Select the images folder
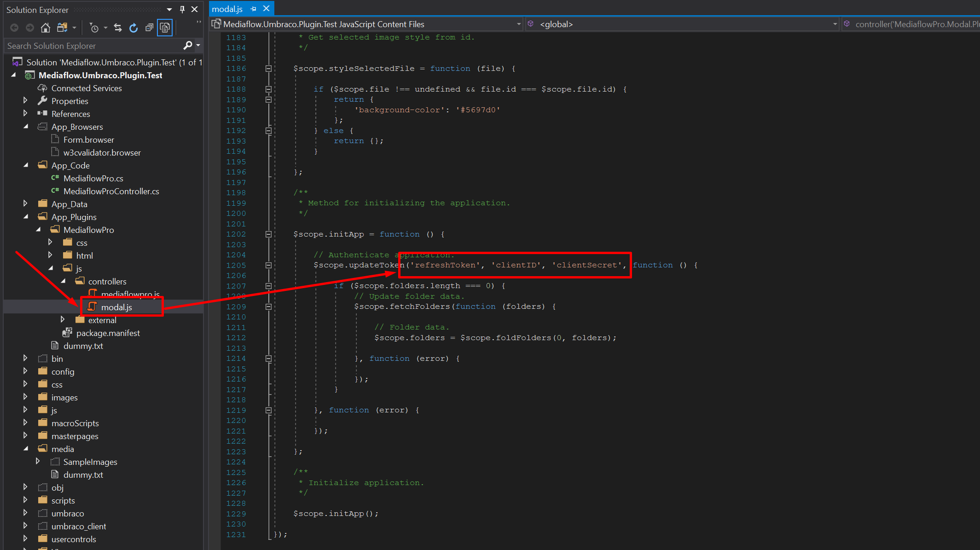 [x=64, y=397]
